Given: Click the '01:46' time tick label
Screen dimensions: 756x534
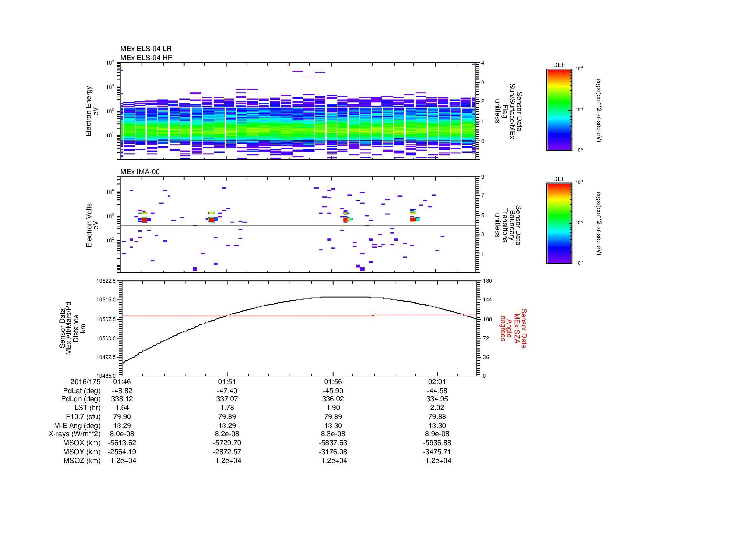Looking at the screenshot, I should [122, 382].
